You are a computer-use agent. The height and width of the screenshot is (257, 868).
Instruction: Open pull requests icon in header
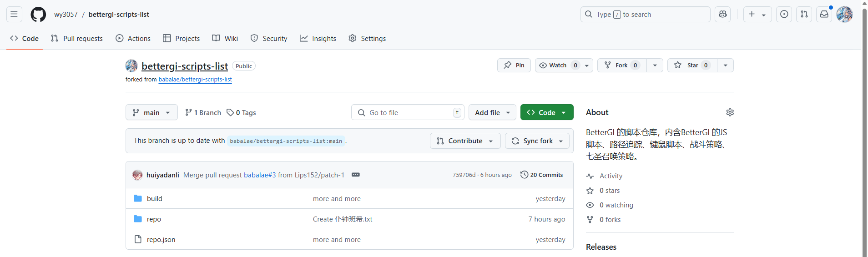coord(804,14)
